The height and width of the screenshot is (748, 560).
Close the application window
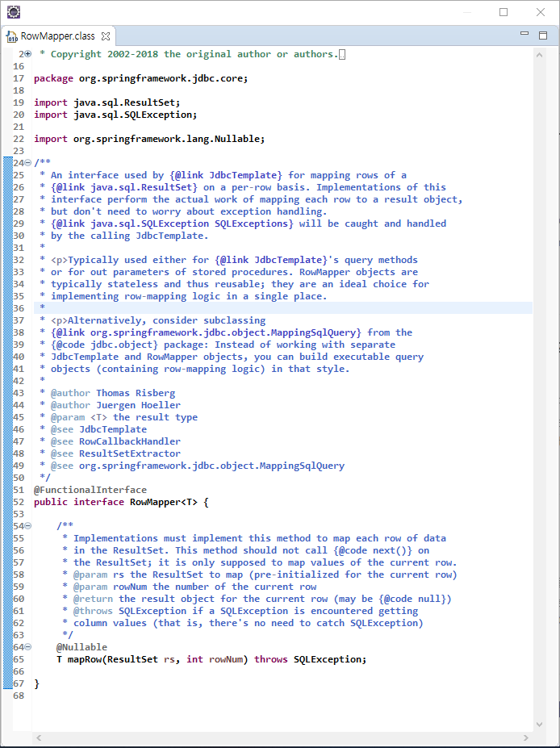coord(541,12)
